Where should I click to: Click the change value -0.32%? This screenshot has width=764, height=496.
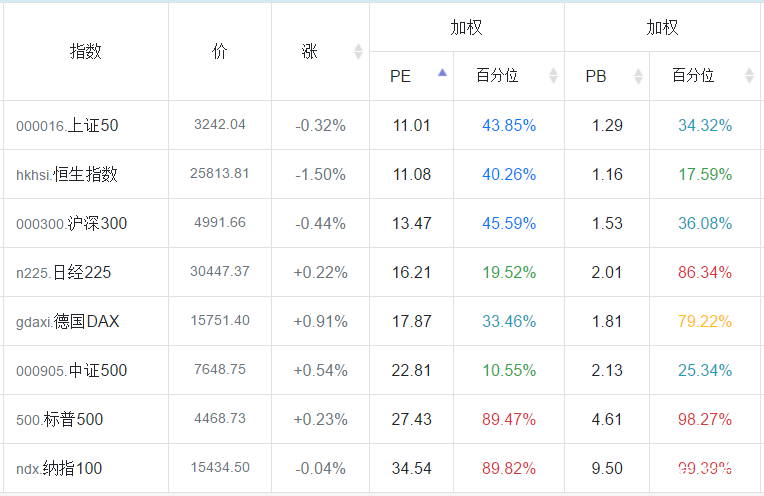[320, 126]
